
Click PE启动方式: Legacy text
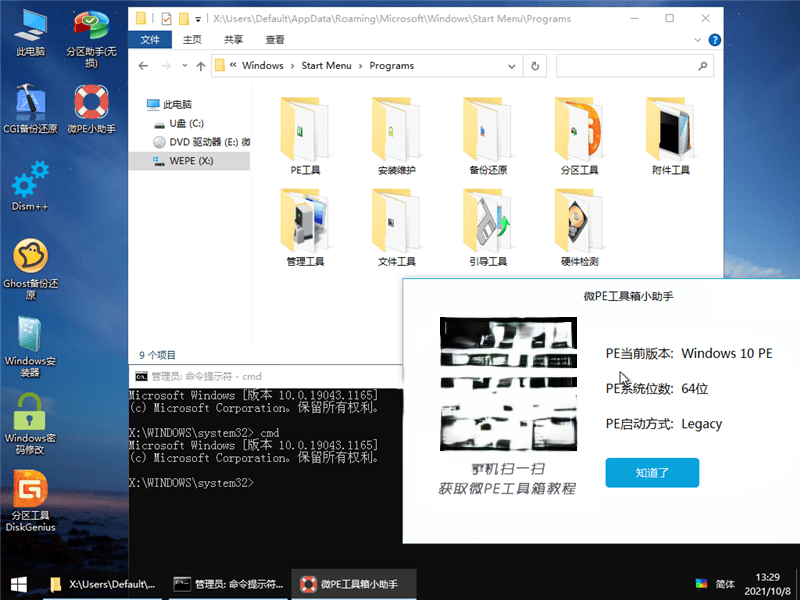click(664, 424)
